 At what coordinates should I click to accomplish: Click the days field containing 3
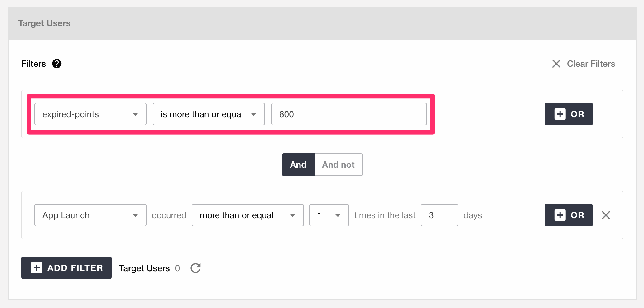439,215
